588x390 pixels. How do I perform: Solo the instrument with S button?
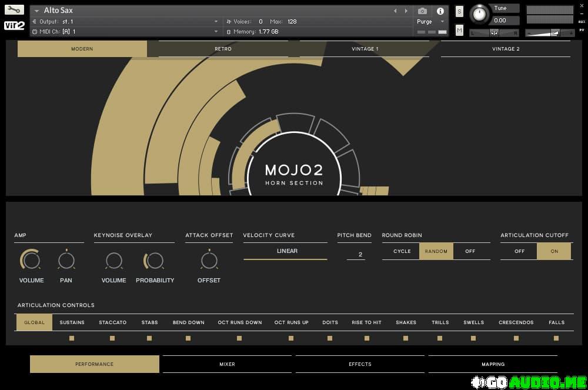point(459,11)
